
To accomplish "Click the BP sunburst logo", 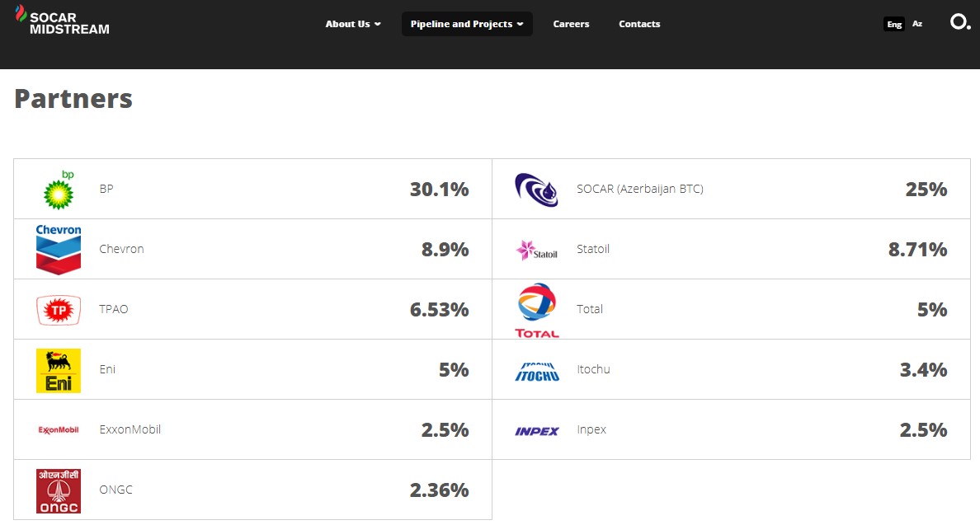I will (59, 190).
